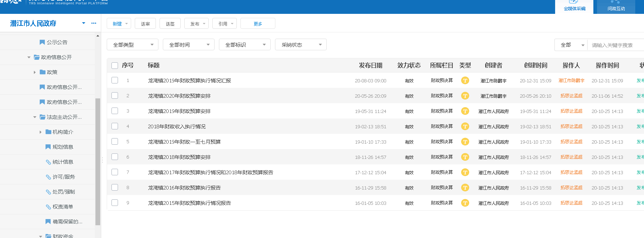Viewport: 644px width, 238px height.
Task: Switch to the 全媒体采编 tab
Action: coord(574,7)
